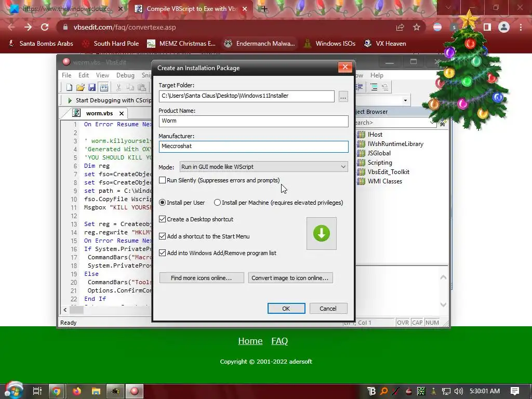Click the Target Folder input field
Image resolution: width=532 pixels, height=399 pixels.
(x=247, y=96)
